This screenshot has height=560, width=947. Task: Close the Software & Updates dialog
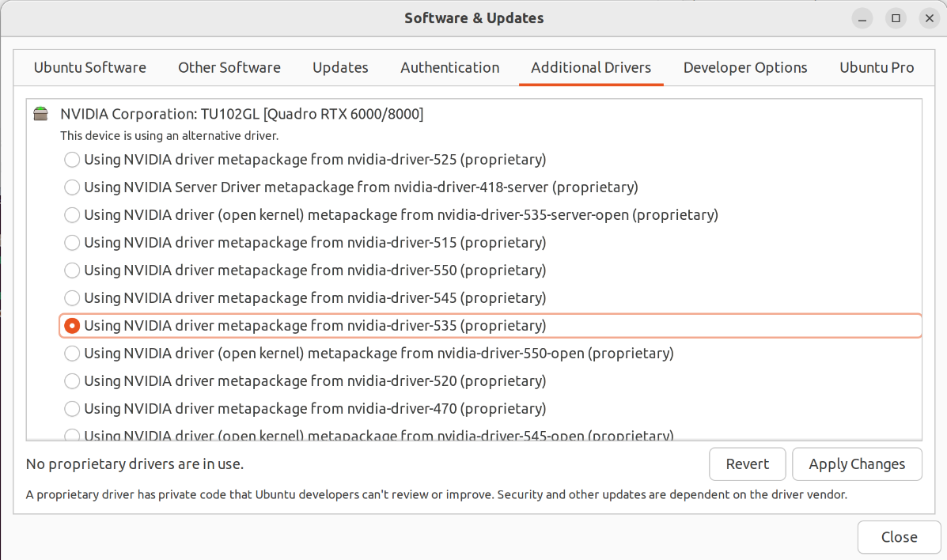point(900,537)
